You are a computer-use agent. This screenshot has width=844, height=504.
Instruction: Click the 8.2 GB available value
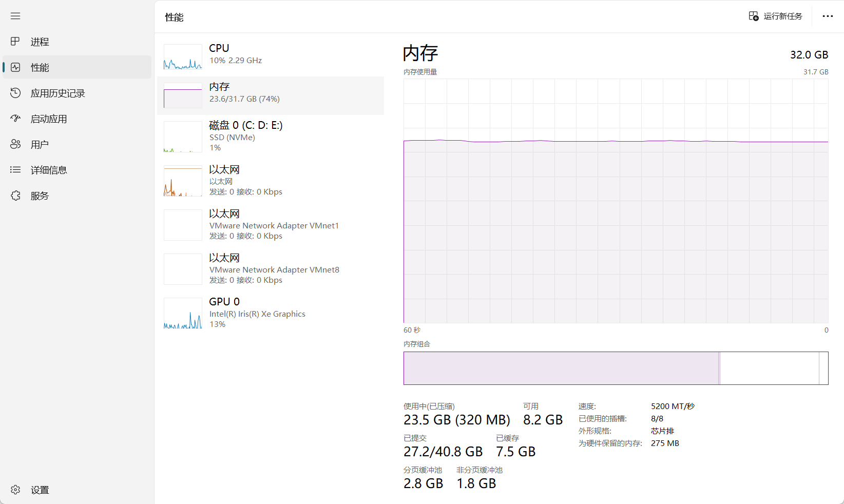[543, 420]
